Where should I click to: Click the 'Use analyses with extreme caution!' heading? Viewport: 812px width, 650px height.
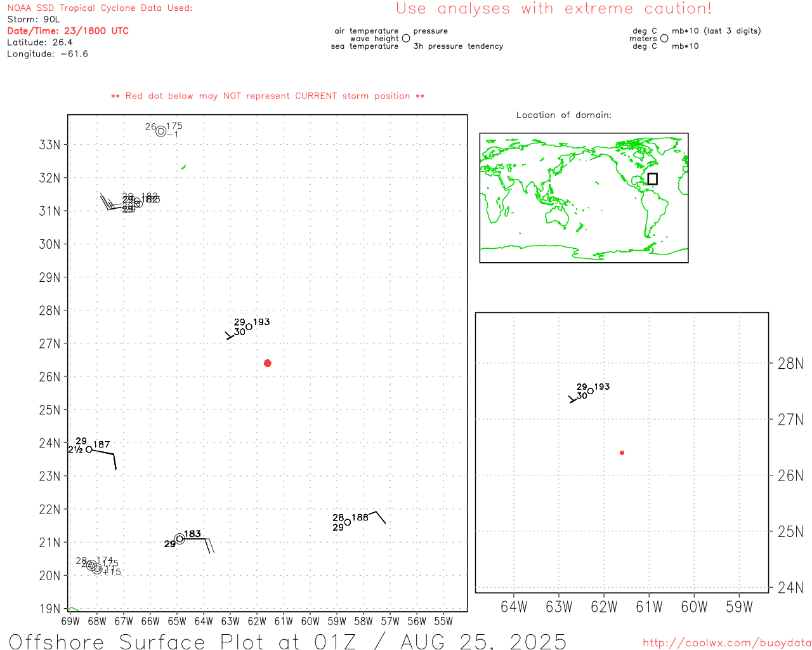tap(554, 8)
